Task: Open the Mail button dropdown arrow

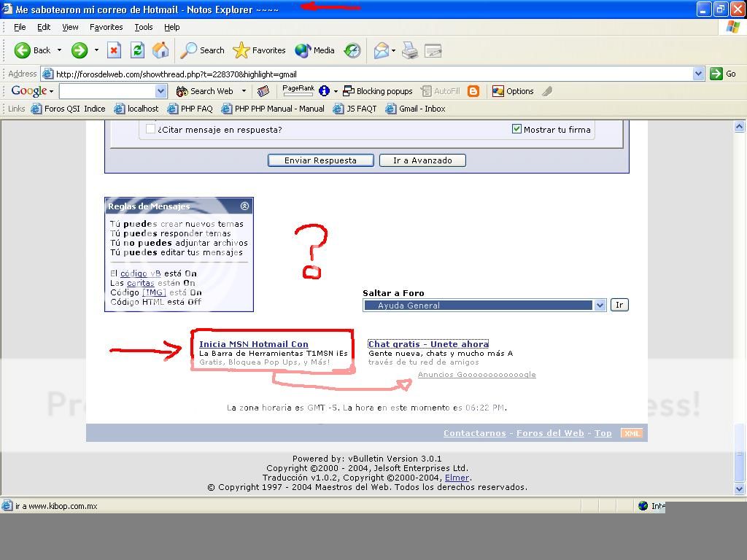Action: coord(393,50)
